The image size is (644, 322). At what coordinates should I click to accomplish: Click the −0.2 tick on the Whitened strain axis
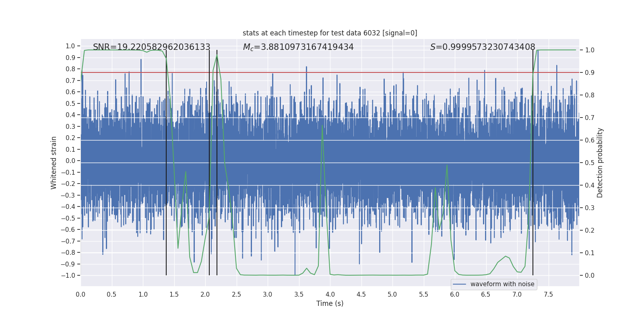[x=68, y=184]
